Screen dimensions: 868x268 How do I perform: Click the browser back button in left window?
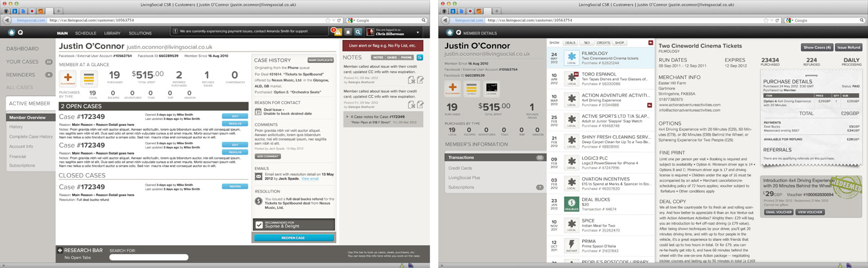click(x=7, y=20)
